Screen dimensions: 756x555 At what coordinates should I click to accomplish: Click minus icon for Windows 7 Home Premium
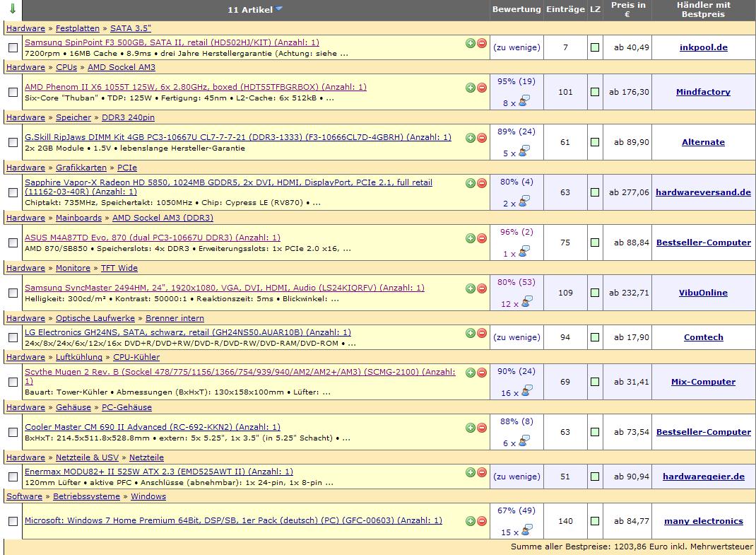482,521
